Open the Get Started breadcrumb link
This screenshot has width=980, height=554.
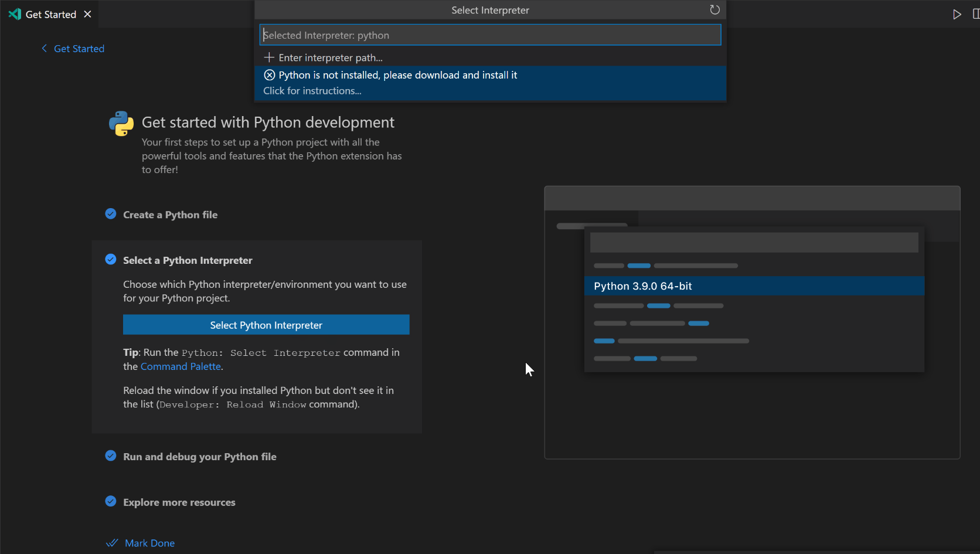[79, 49]
